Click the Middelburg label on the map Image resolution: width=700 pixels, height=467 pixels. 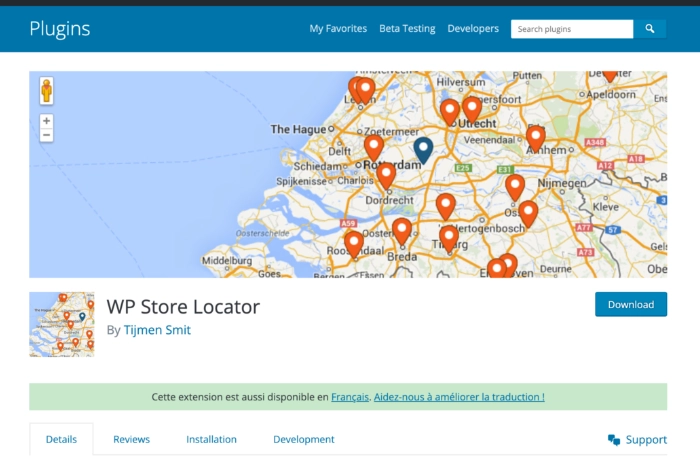[x=227, y=260]
